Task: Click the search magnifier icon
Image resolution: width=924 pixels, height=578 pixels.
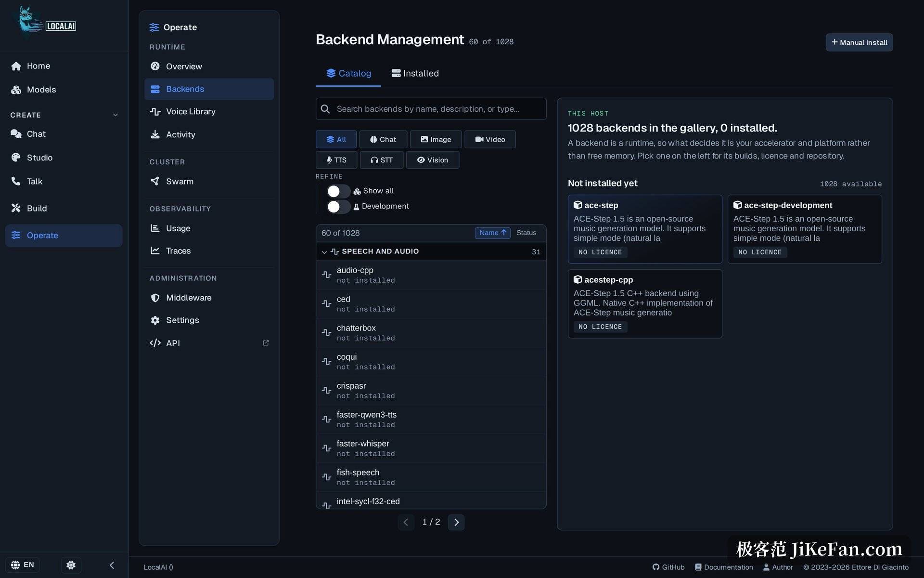Action: click(x=325, y=109)
